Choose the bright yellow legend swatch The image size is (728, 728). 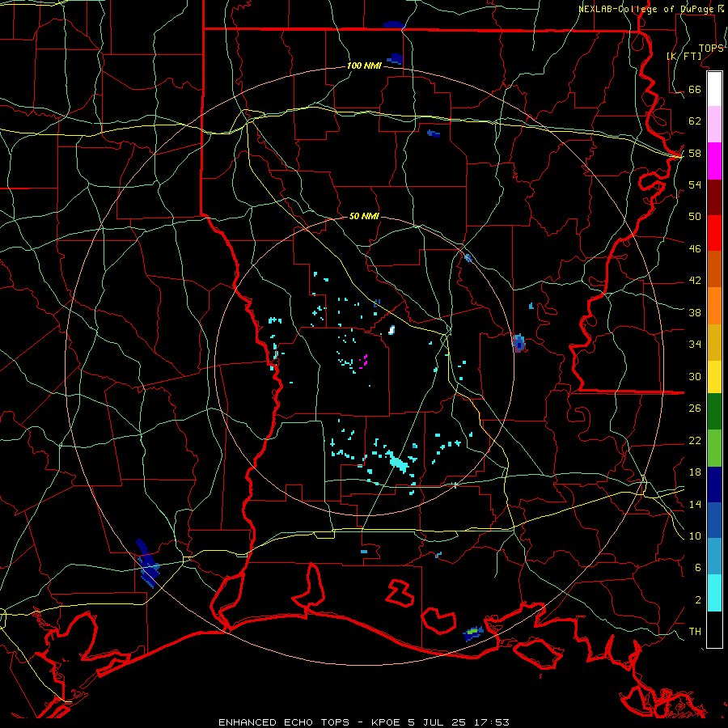[x=714, y=376]
